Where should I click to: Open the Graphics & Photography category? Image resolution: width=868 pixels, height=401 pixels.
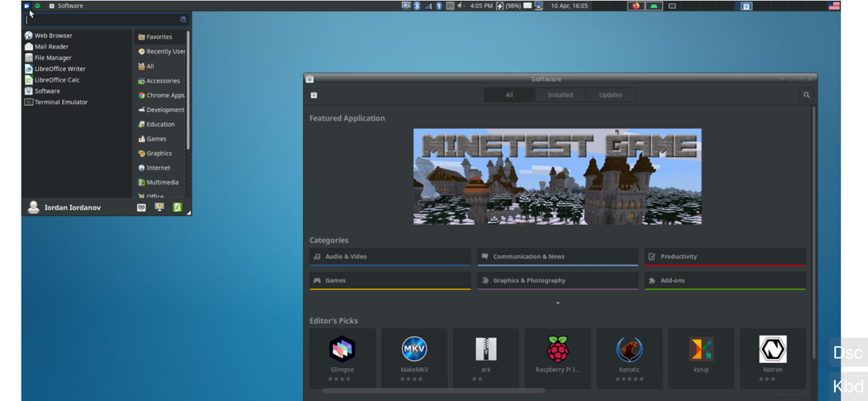(x=557, y=281)
